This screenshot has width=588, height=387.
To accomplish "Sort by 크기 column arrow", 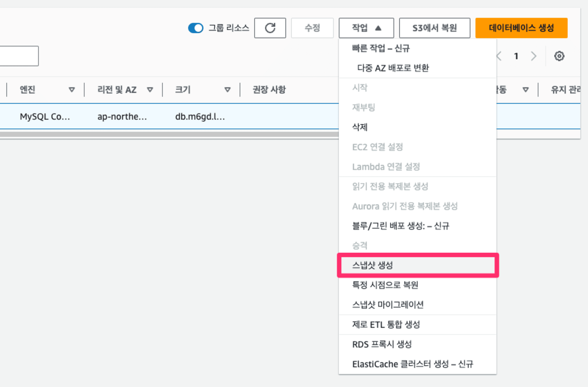I will click(x=227, y=89).
